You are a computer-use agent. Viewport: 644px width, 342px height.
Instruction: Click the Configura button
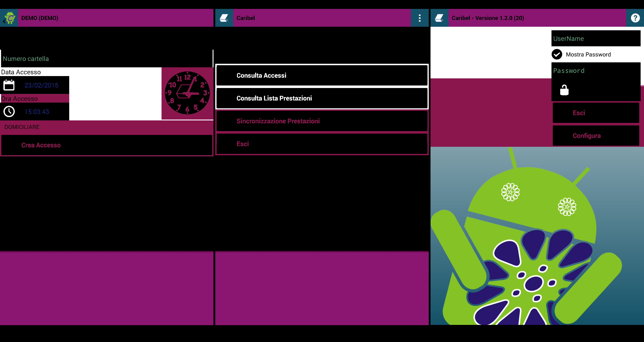click(x=596, y=135)
